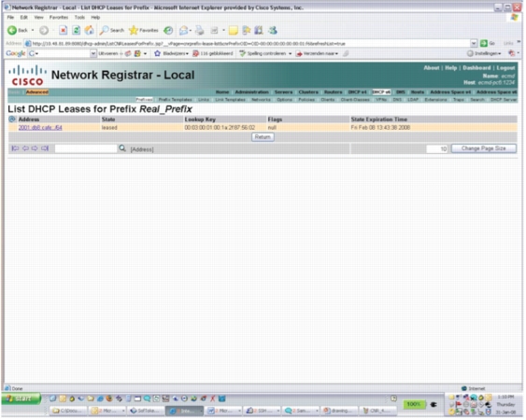The width and height of the screenshot is (526, 420).
Task: Open the Client-Classes sub-tab
Action: point(355,100)
